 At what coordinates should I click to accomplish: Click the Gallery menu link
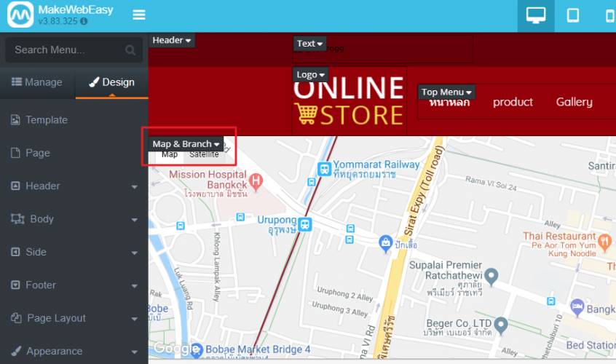(574, 102)
